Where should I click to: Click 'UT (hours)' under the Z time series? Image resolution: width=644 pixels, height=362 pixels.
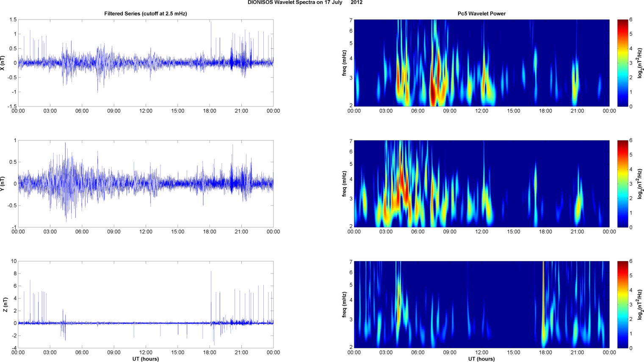click(x=146, y=359)
